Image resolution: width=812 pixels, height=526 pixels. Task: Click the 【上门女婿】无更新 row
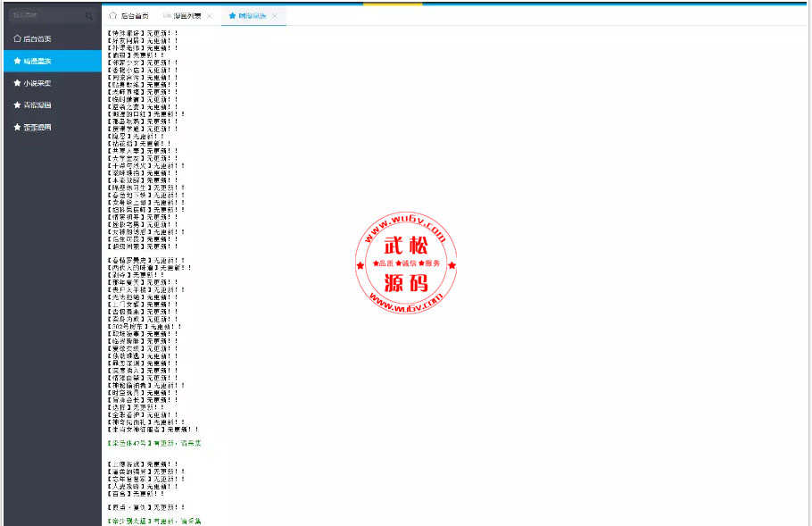pyautogui.click(x=143, y=305)
